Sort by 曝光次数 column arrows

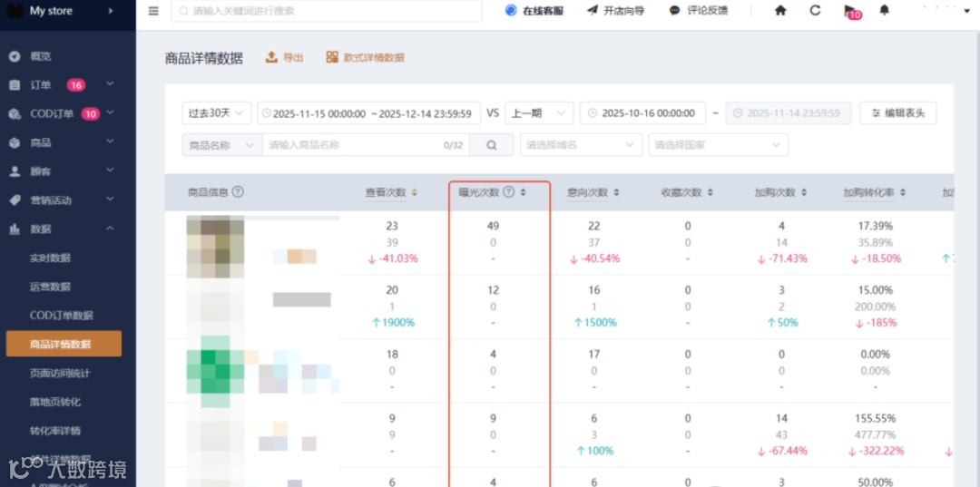tap(524, 193)
